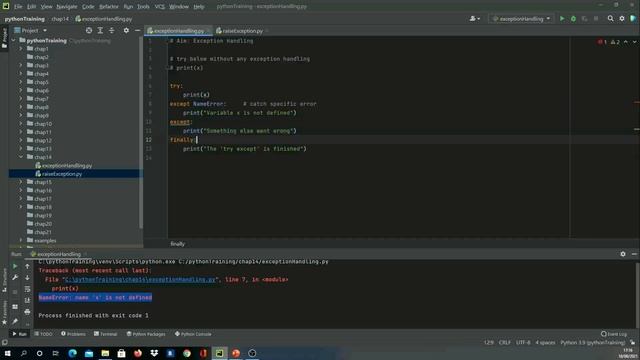Expand the chap5 folder

[21, 82]
